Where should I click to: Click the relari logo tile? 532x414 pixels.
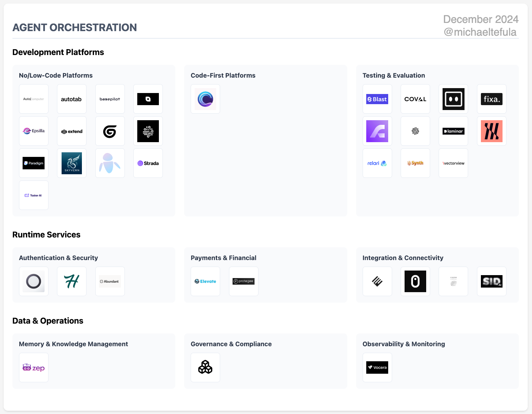pyautogui.click(x=377, y=163)
